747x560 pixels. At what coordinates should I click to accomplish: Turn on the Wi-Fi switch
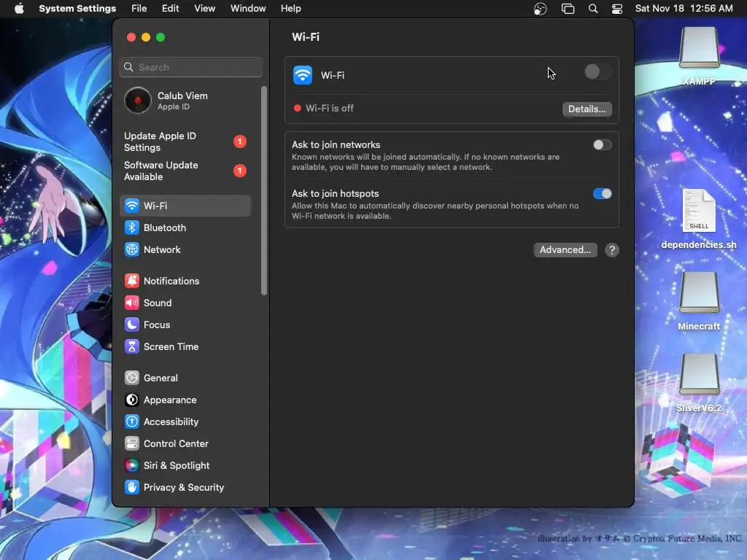pos(598,72)
